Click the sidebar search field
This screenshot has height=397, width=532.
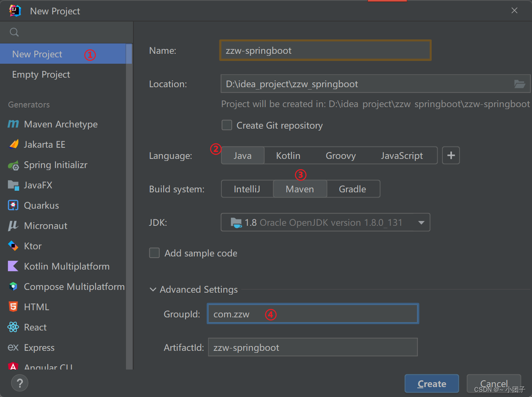66,32
